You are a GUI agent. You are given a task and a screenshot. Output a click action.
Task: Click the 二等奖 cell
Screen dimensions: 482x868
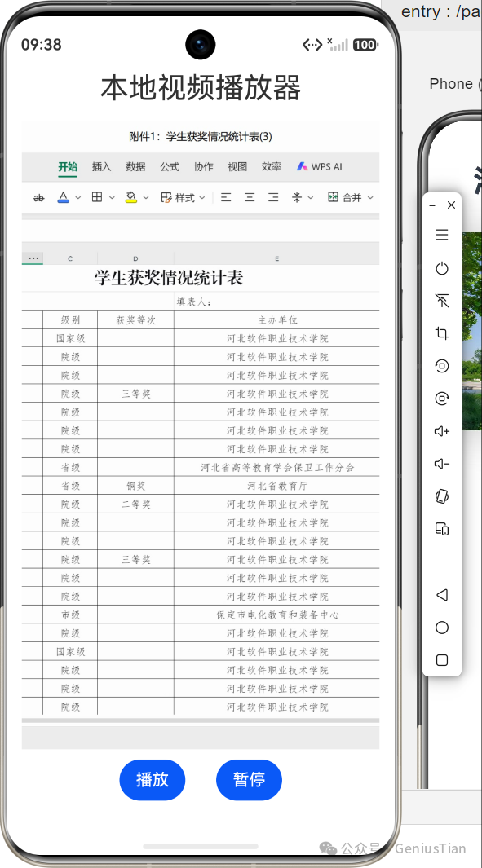point(135,504)
